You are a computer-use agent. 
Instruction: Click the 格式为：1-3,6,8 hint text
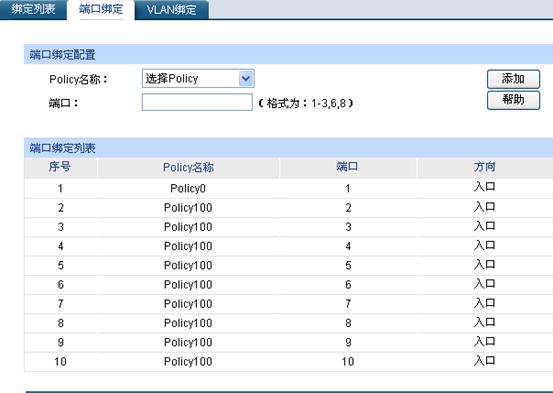click(x=306, y=103)
